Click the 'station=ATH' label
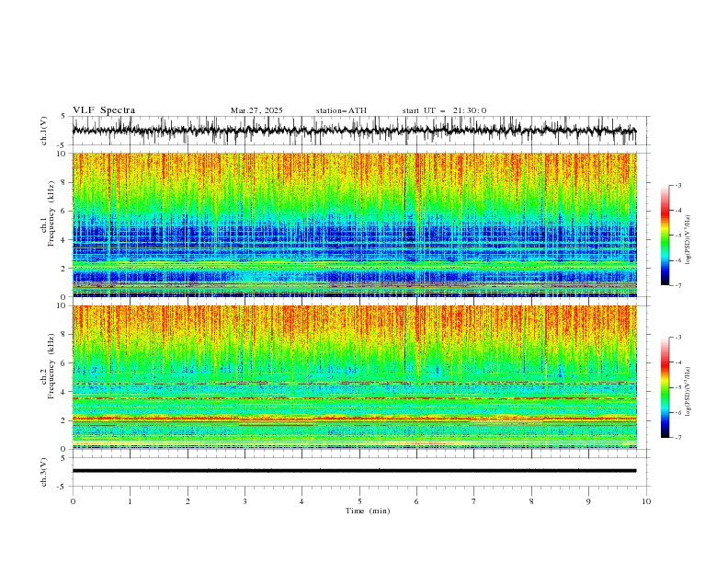 (x=341, y=110)
